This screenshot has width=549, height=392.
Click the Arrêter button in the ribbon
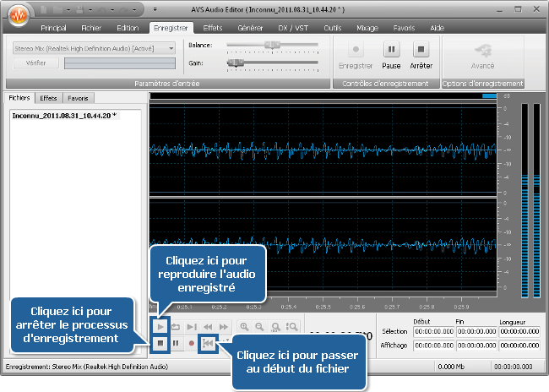point(421,55)
